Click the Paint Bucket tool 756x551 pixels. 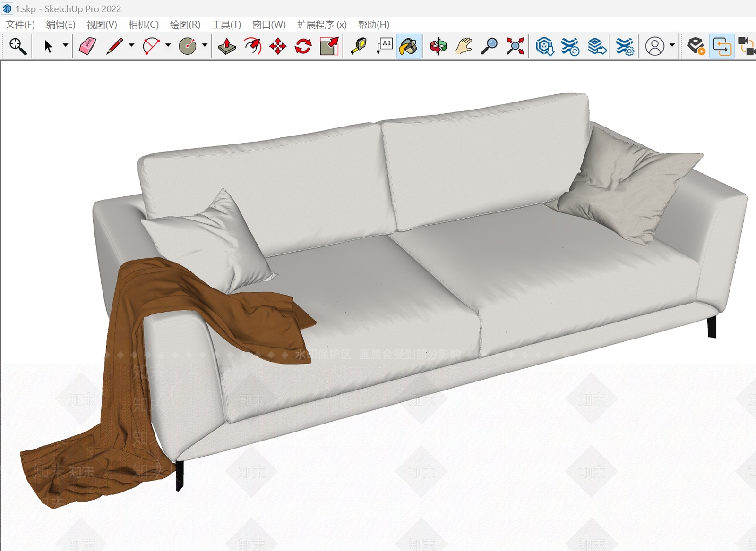409,46
